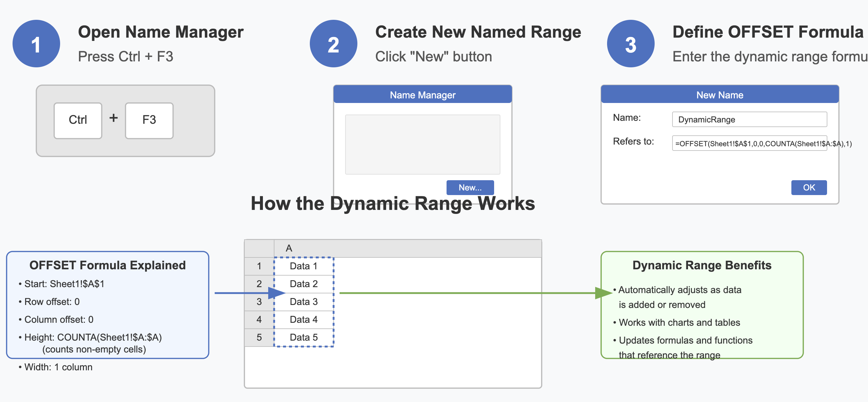Click "How the Dynamic Range Works" heading
868x402 pixels.
click(x=393, y=204)
